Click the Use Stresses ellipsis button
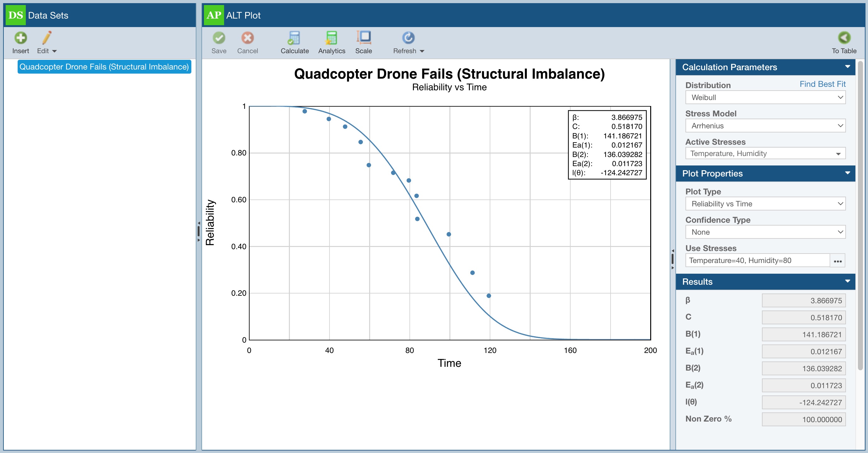Screen dimensions: 868x453 [x=837, y=261]
